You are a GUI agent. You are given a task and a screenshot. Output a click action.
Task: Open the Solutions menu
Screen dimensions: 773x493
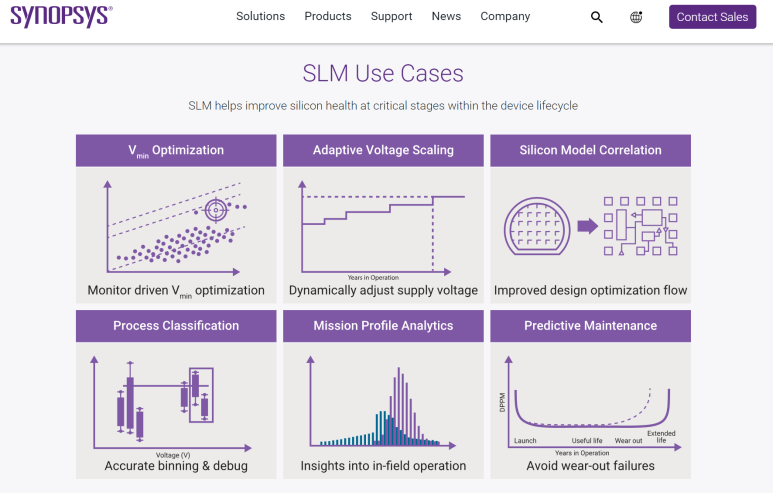coord(260,16)
